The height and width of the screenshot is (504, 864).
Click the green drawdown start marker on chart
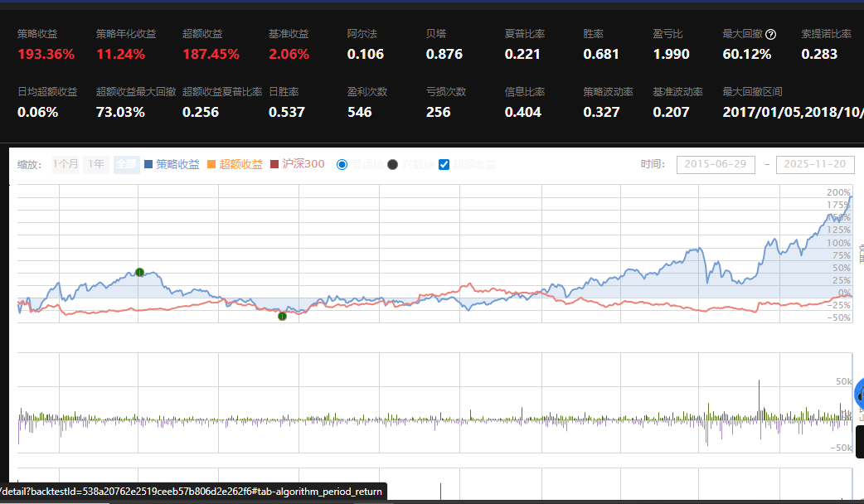pos(139,272)
